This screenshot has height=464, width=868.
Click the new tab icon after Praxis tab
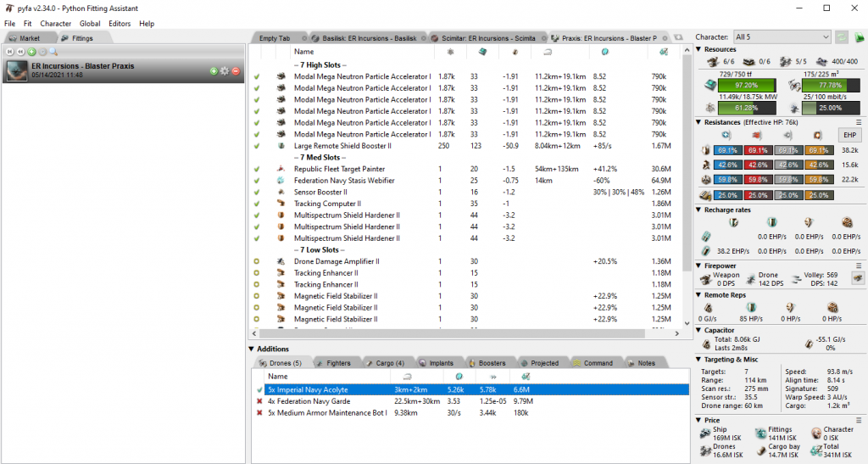point(679,37)
